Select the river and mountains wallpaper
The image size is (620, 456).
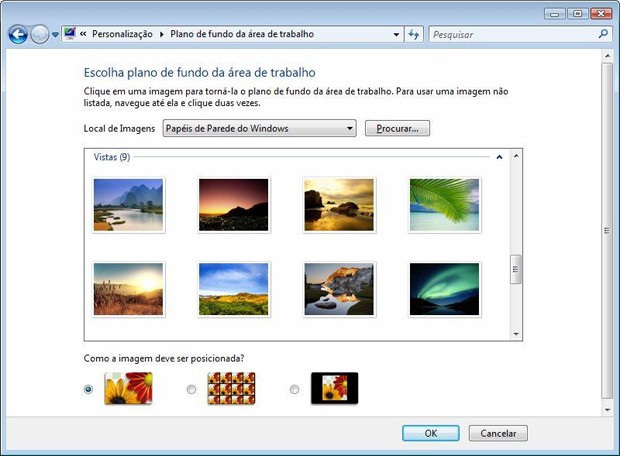128,205
